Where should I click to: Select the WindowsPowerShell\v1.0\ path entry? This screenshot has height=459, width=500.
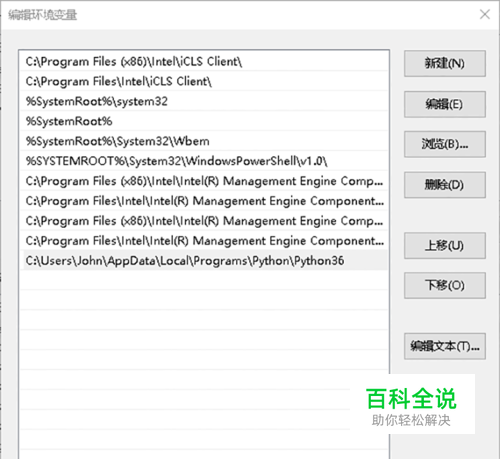(x=204, y=161)
